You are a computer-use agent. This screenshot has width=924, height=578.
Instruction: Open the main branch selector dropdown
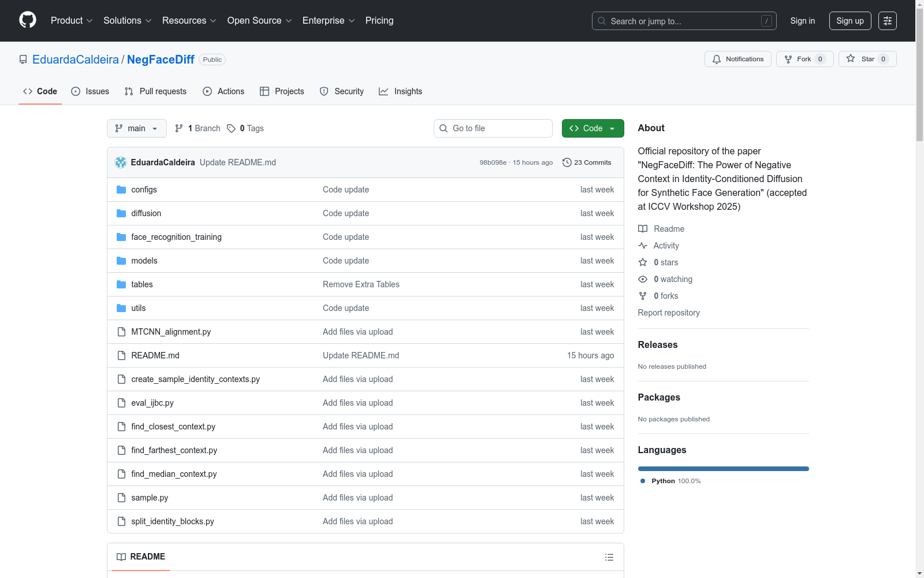(x=137, y=128)
